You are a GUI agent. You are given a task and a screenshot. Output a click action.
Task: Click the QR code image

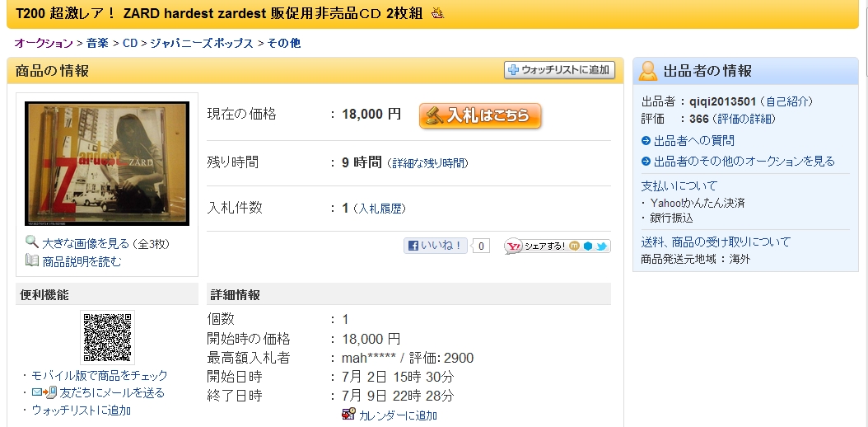coord(107,338)
